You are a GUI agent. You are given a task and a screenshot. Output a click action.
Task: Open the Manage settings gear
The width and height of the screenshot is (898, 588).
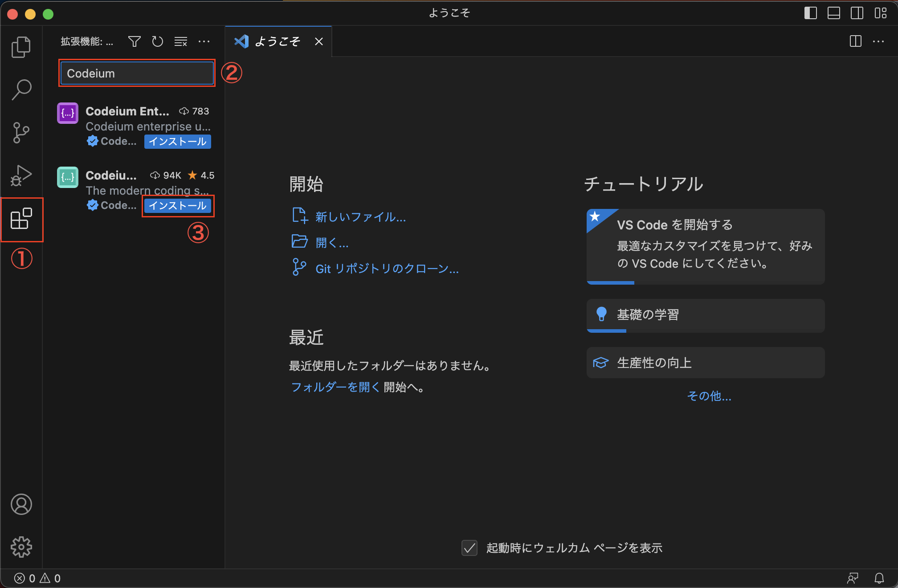[21, 547]
